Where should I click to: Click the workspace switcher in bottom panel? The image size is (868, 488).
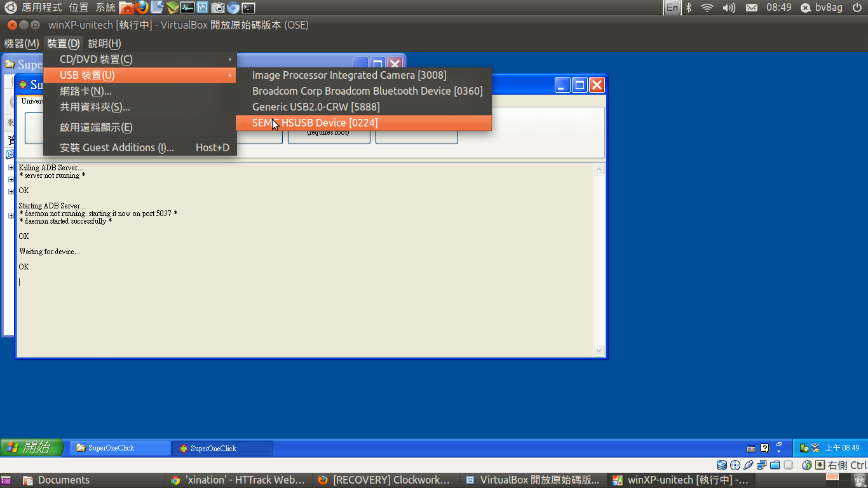839,480
